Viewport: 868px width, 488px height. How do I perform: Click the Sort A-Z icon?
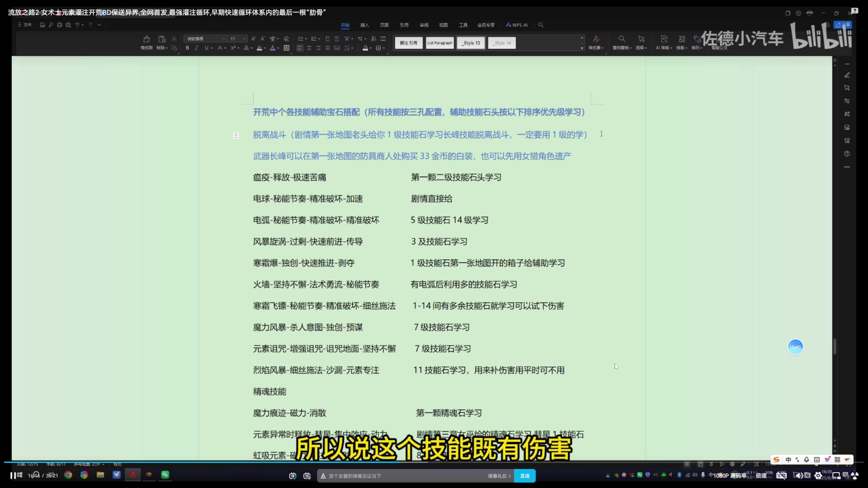[x=374, y=39]
